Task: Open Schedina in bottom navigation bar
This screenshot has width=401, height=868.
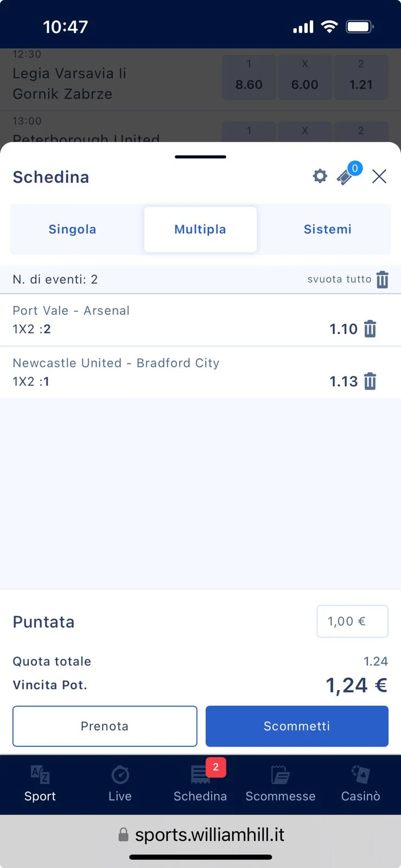Action: tap(200, 784)
